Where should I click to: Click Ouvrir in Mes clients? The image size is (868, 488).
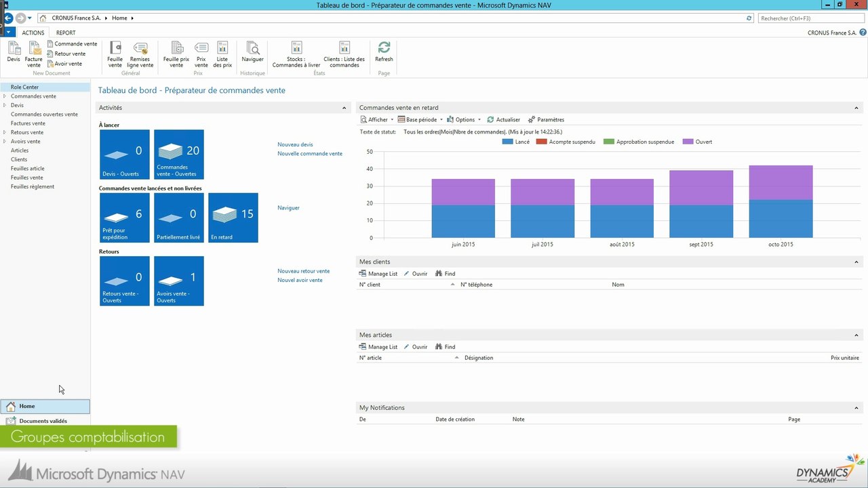(x=416, y=274)
